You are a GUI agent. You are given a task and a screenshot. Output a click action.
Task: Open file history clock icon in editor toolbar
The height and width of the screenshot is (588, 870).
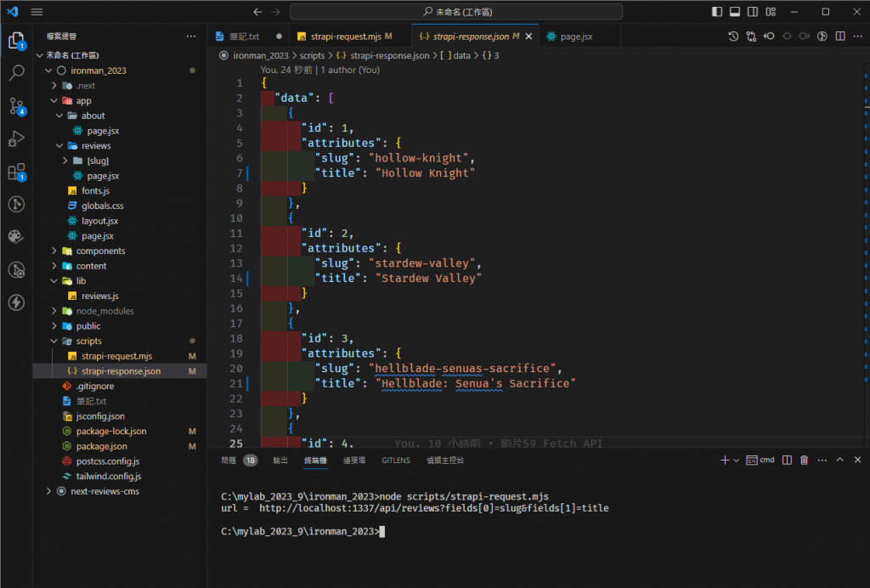point(733,36)
